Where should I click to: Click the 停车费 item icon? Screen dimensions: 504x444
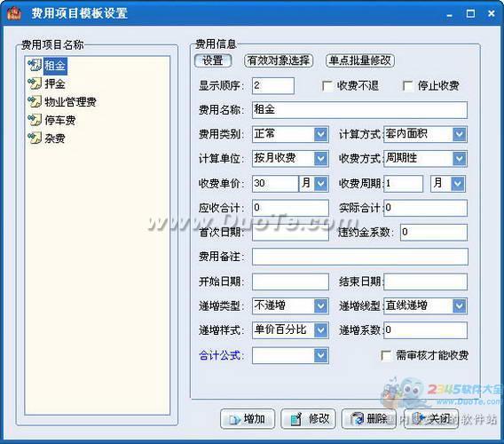35,120
